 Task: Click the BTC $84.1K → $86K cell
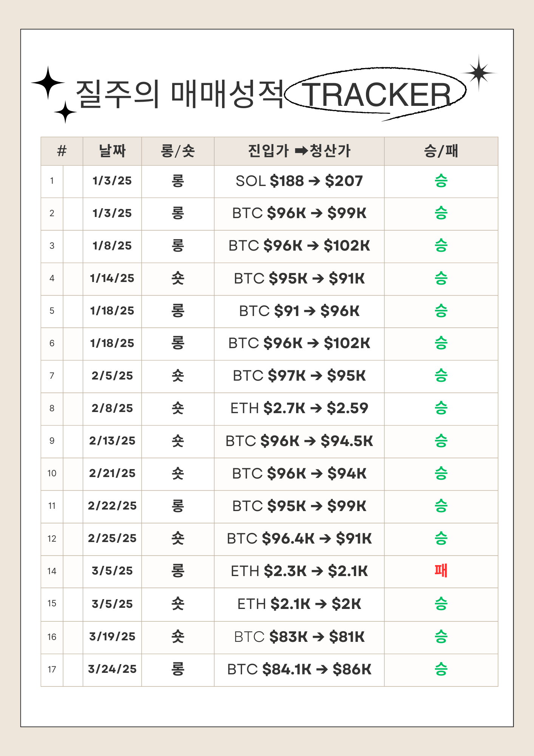coord(299,670)
